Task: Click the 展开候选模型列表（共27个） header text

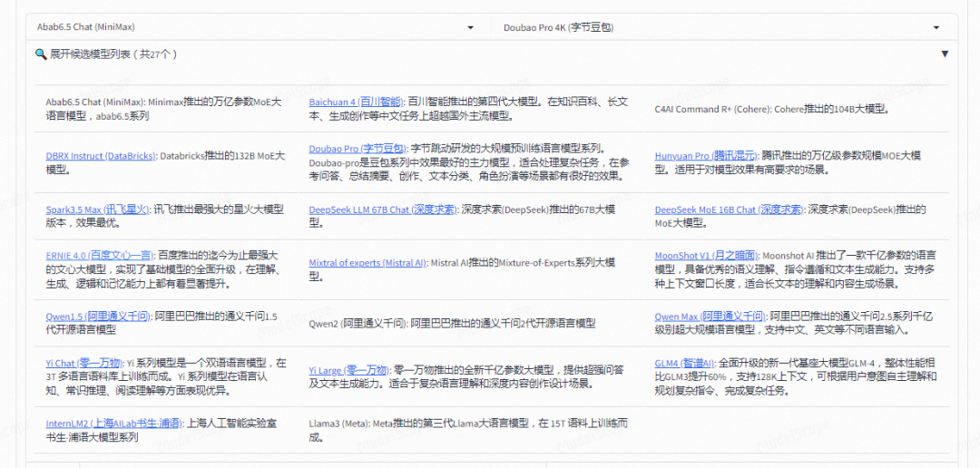Action: [113, 54]
